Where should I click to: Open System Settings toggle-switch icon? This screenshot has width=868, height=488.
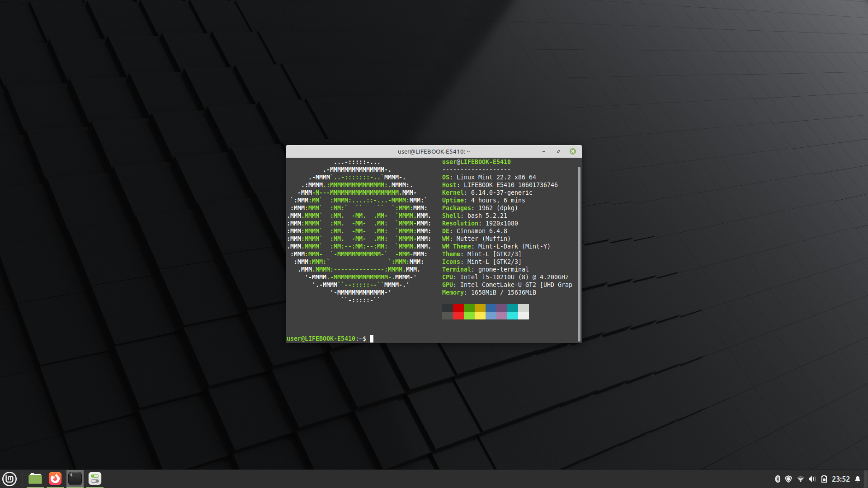[95, 479]
